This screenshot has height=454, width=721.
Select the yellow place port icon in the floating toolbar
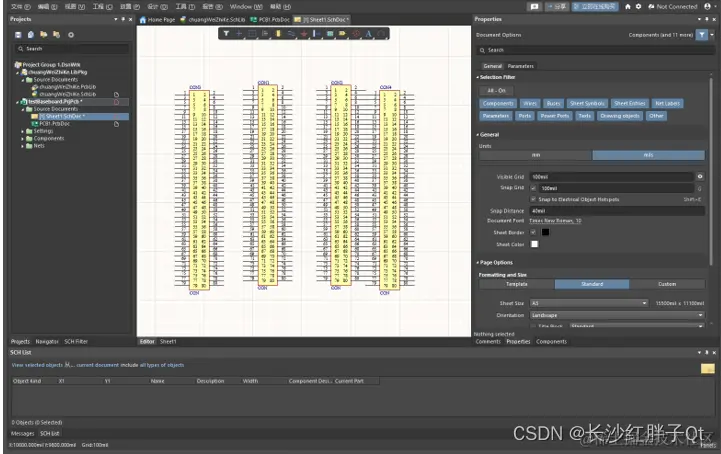[x=343, y=34]
